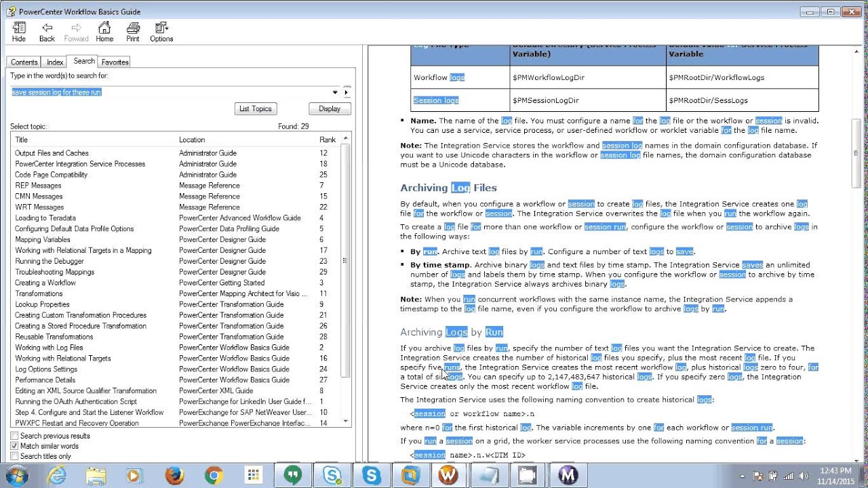Select topic 'Running the OAuth Authentication Script'
868x488 pixels.
click(x=76, y=402)
